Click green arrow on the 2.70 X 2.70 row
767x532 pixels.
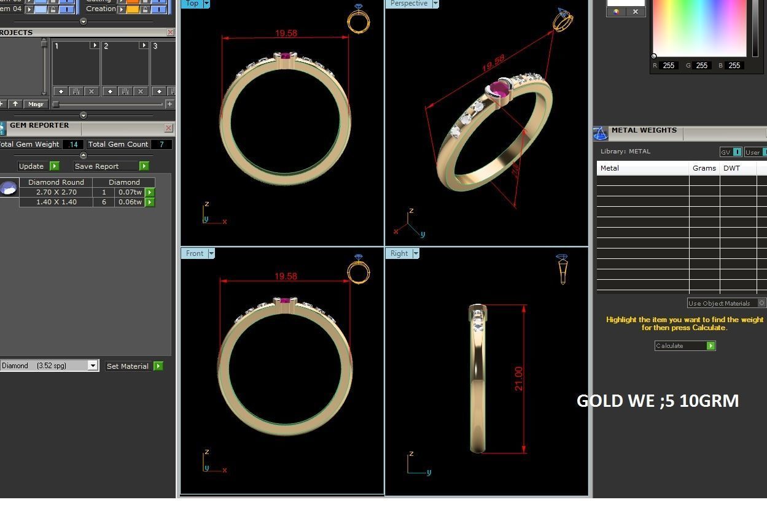tap(149, 192)
